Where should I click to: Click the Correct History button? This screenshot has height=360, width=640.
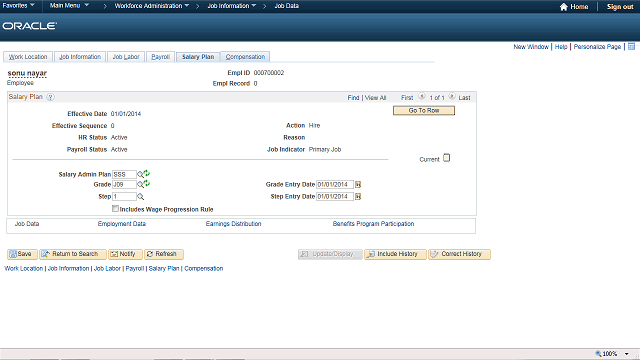coord(459,254)
